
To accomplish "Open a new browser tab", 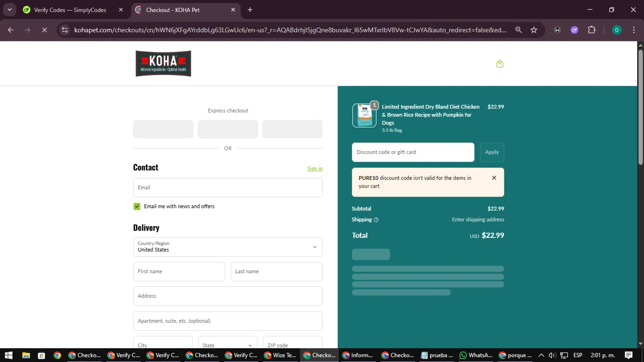I will click(x=250, y=10).
